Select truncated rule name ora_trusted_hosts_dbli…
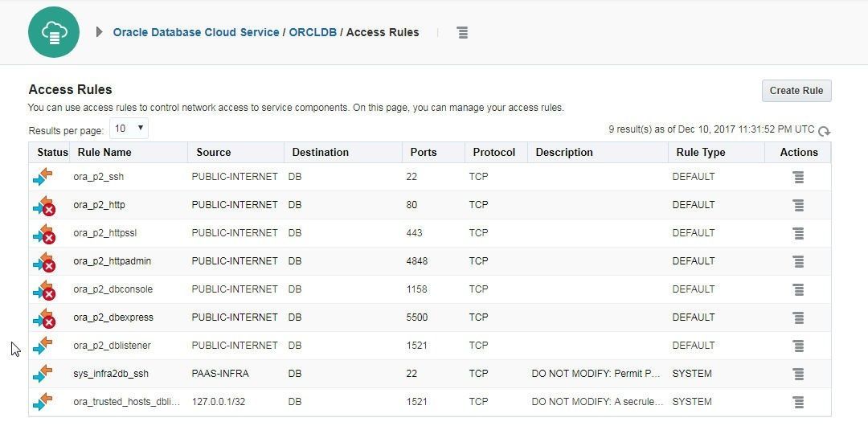 coord(127,402)
